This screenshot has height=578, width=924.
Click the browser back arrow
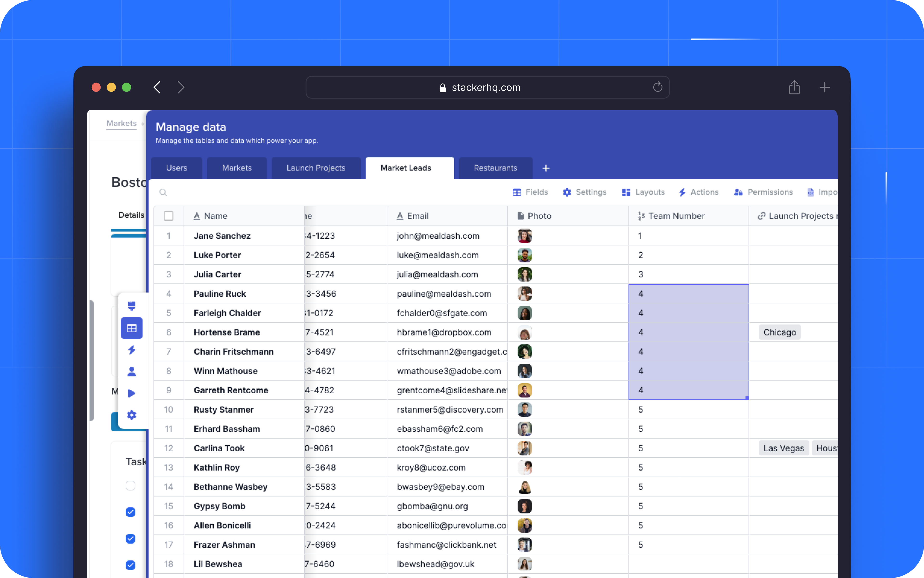157,87
